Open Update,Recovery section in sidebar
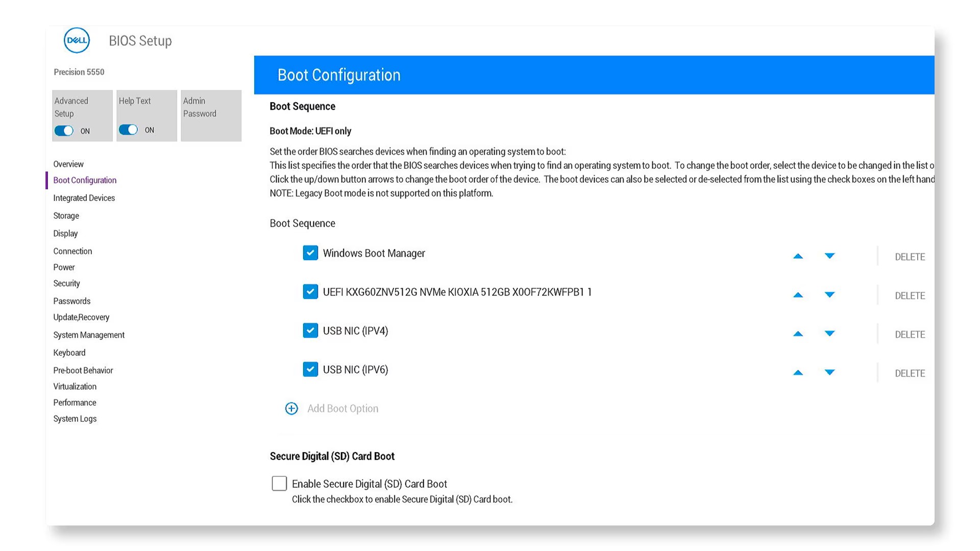980x551 pixels. (81, 317)
